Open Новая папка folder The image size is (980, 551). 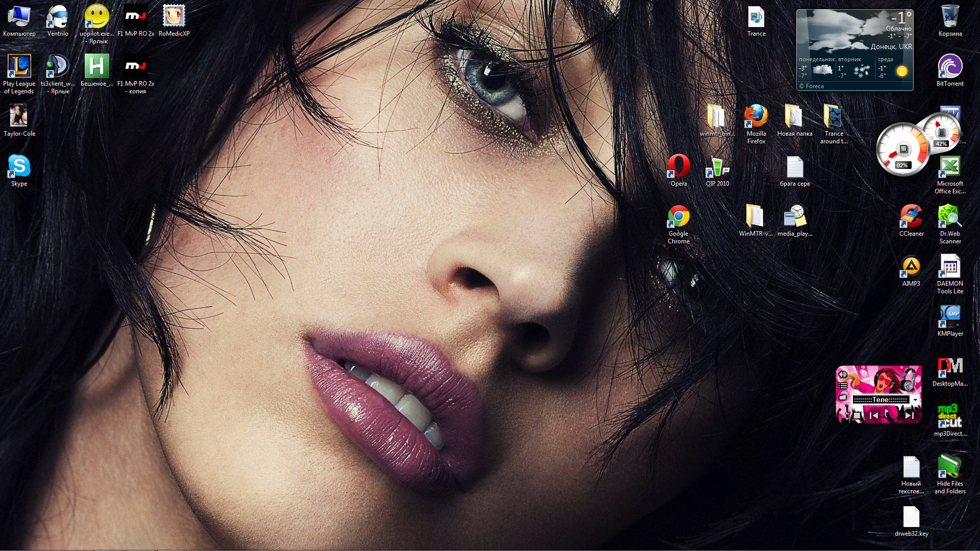click(795, 121)
